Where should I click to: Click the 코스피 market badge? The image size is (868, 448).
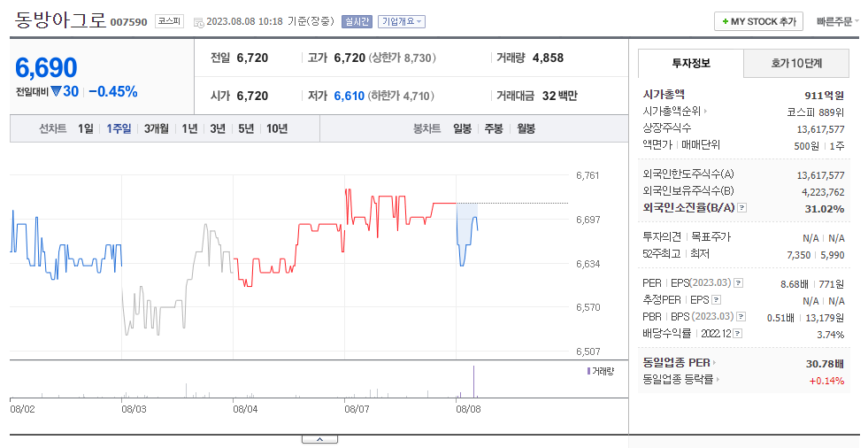tap(169, 21)
